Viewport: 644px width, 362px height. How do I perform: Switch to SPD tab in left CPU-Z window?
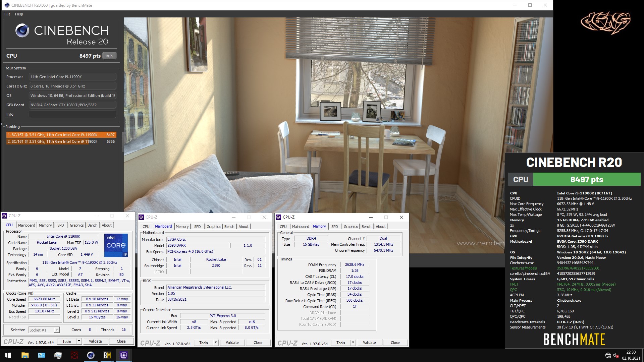pyautogui.click(x=60, y=225)
